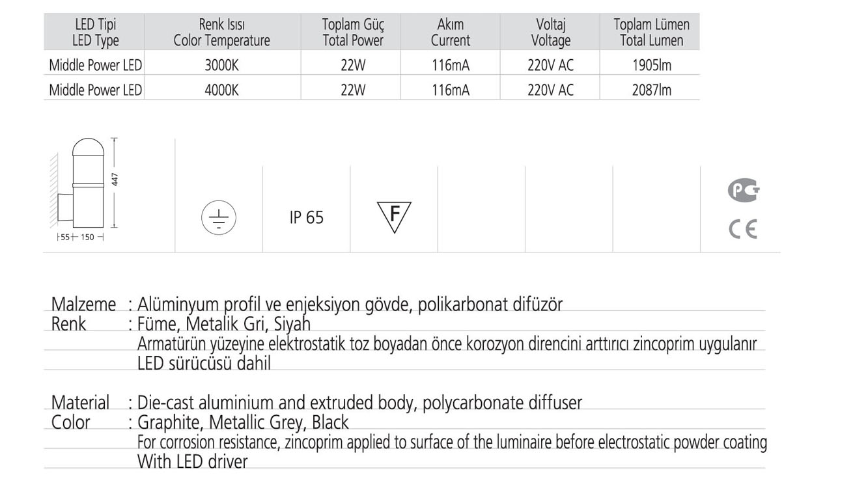868x488 pixels.
Task: Click the 447 height dimension label
Action: point(115,180)
